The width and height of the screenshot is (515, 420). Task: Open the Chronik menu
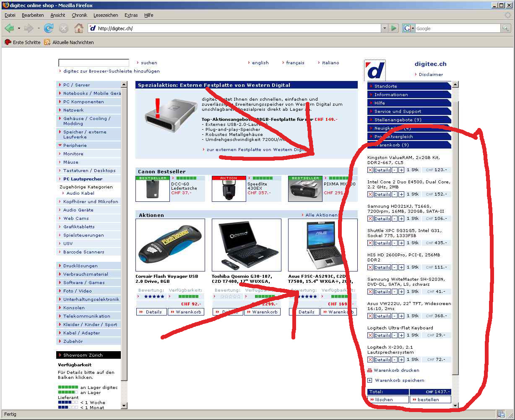point(79,15)
